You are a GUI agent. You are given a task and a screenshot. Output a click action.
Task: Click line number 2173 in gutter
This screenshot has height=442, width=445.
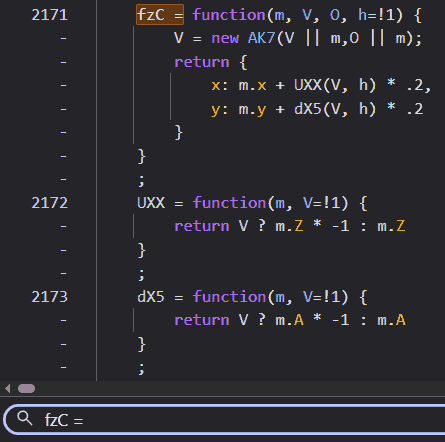49,297
